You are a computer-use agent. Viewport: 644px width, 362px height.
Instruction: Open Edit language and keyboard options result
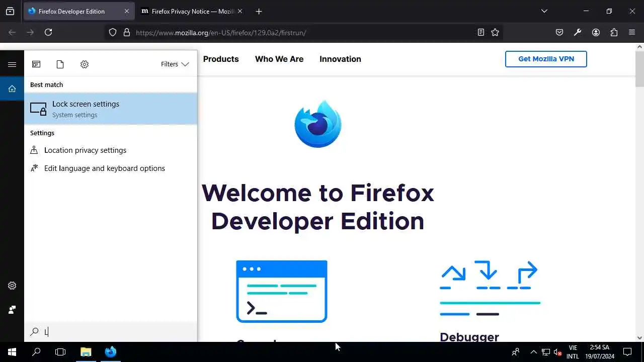pos(111,168)
